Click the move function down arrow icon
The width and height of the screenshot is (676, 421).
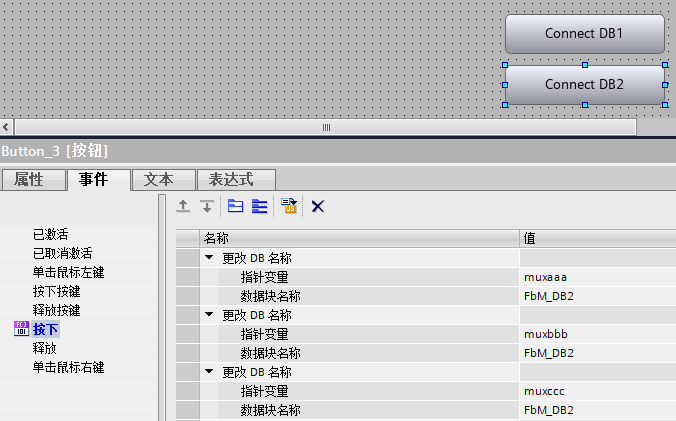click(207, 206)
